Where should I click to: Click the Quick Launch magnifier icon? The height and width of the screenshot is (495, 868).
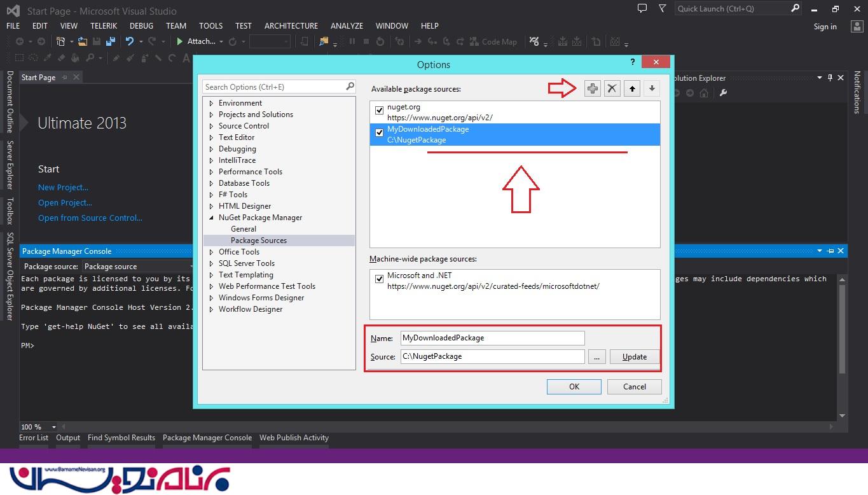(x=796, y=8)
